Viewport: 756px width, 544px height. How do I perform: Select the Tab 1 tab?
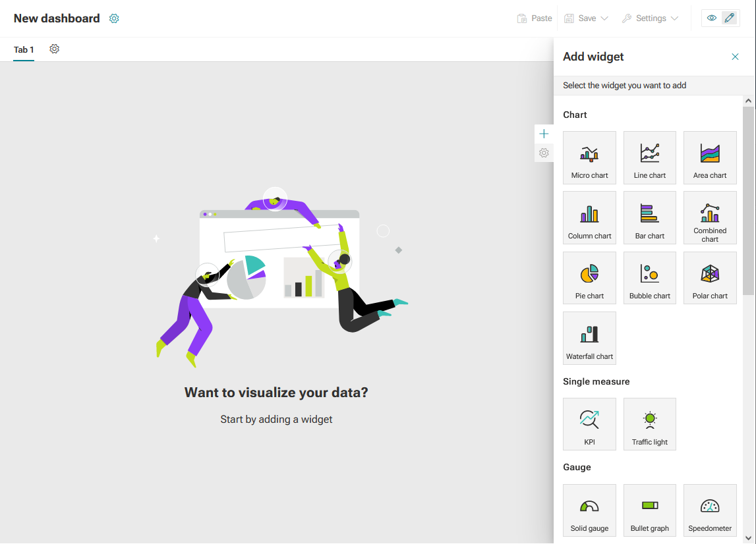24,49
